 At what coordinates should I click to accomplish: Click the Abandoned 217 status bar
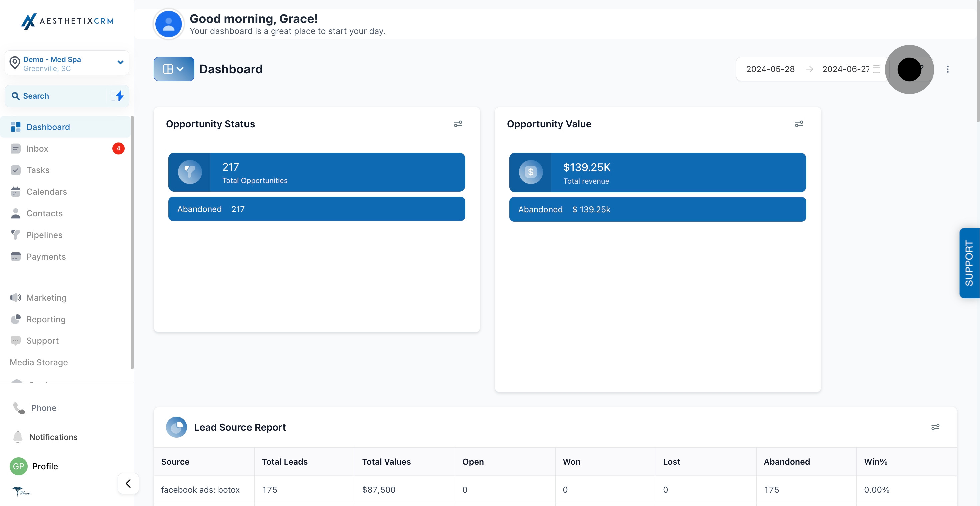click(317, 209)
